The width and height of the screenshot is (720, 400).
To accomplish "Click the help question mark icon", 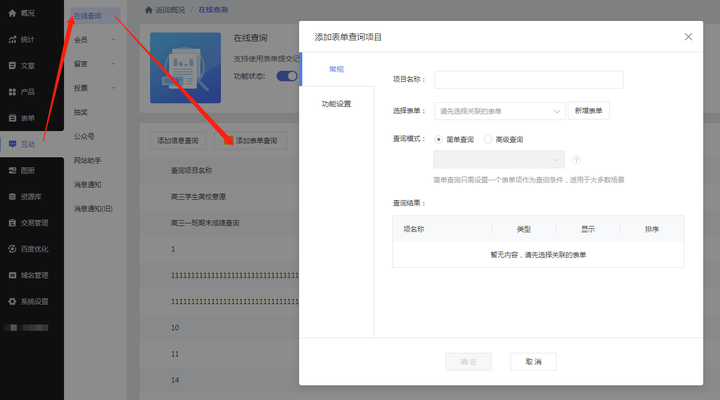I will tap(576, 160).
